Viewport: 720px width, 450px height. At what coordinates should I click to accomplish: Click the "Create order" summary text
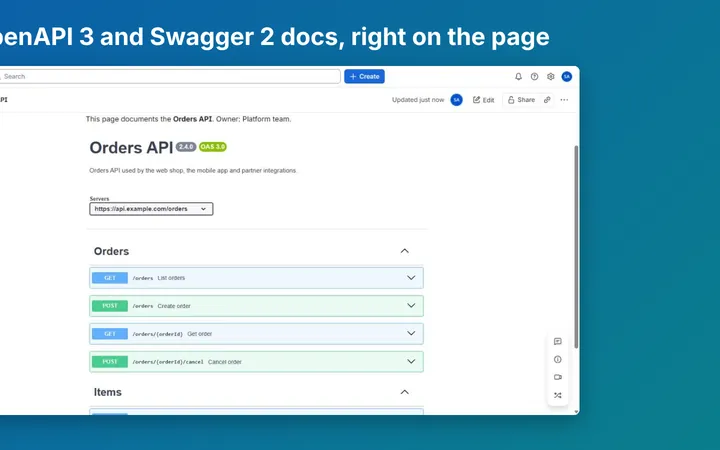point(174,306)
